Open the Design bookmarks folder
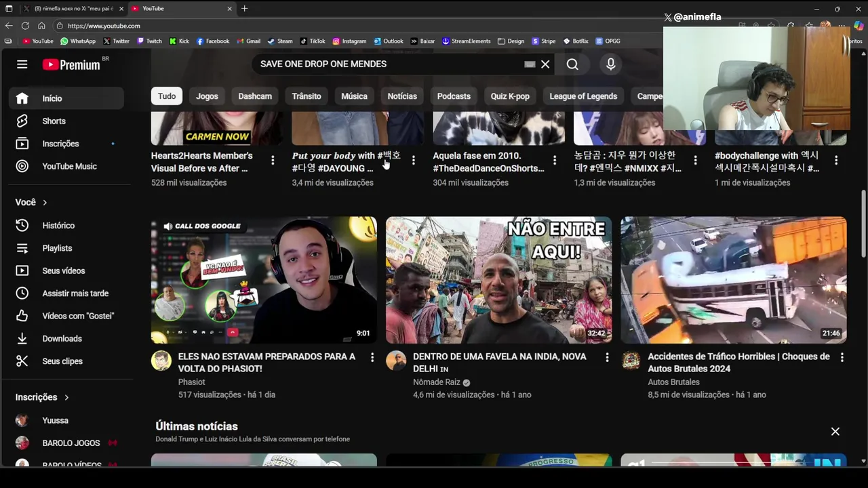This screenshot has width=868, height=488. point(511,41)
